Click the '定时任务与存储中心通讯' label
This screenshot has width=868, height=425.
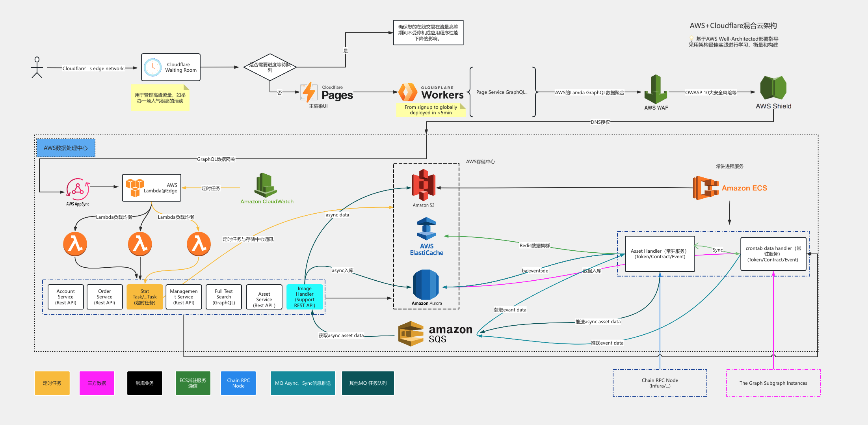click(x=248, y=239)
